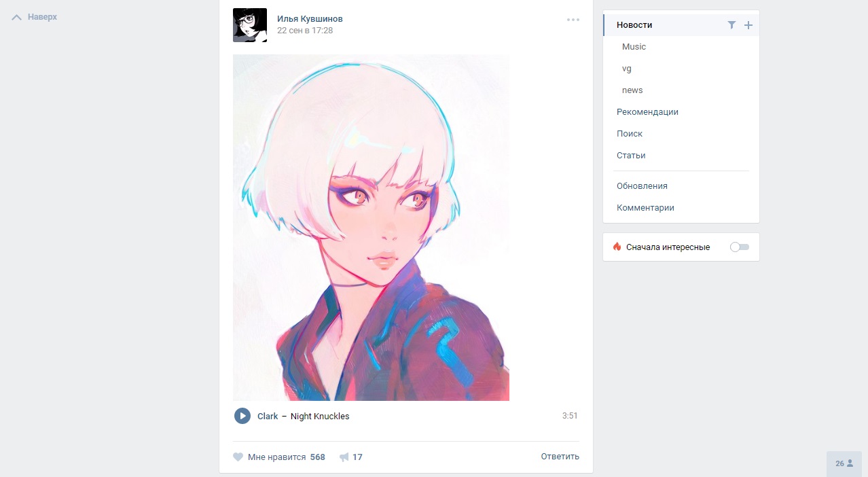Toggle the Сначала интересные switch
The image size is (868, 477).
pos(740,247)
